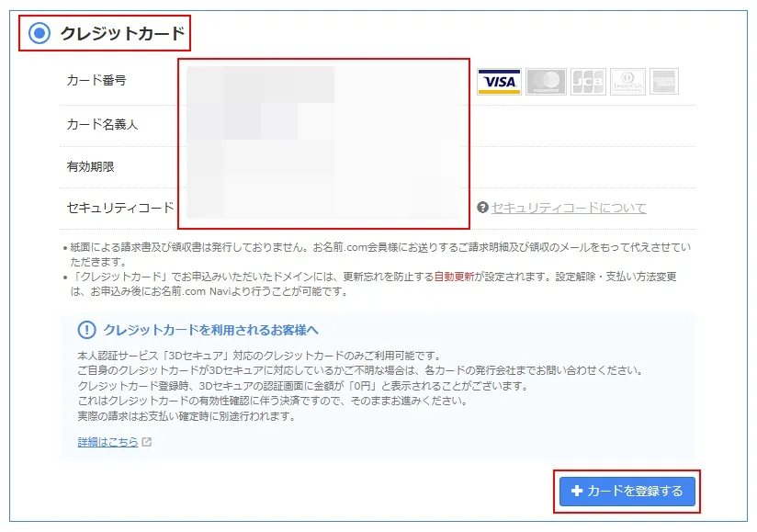Screen dimensions: 757x532
Task: Click the 有効期限 label
Action: (x=90, y=166)
